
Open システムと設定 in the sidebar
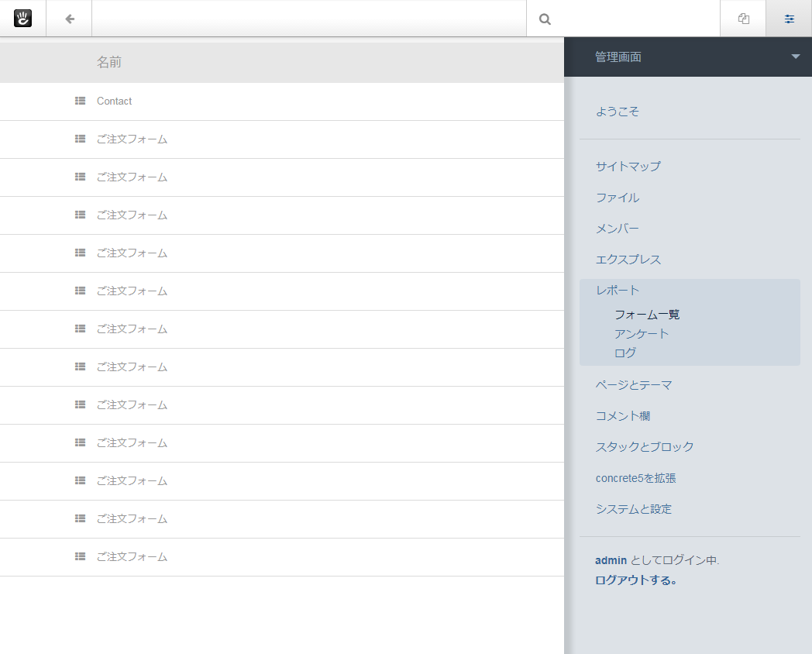click(634, 509)
